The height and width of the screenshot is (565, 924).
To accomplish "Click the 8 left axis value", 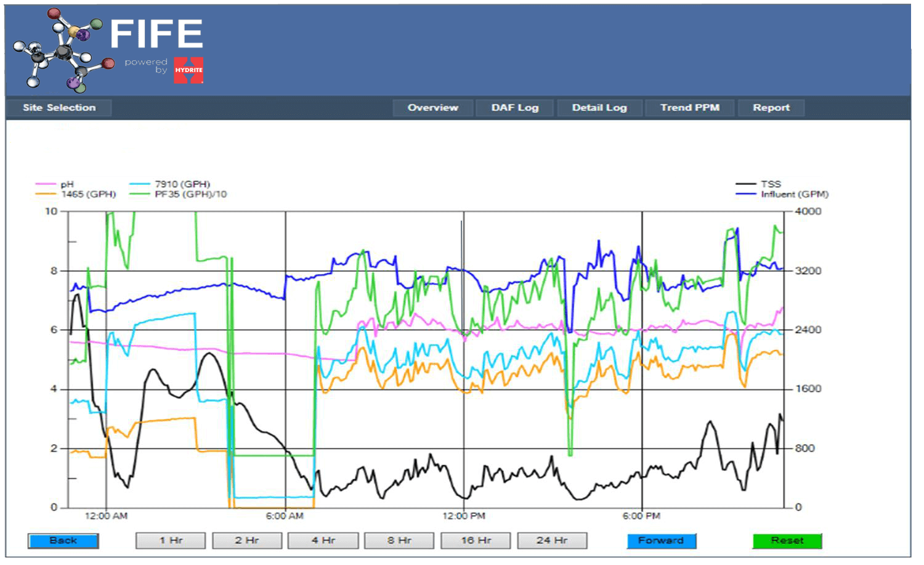I will coord(54,270).
